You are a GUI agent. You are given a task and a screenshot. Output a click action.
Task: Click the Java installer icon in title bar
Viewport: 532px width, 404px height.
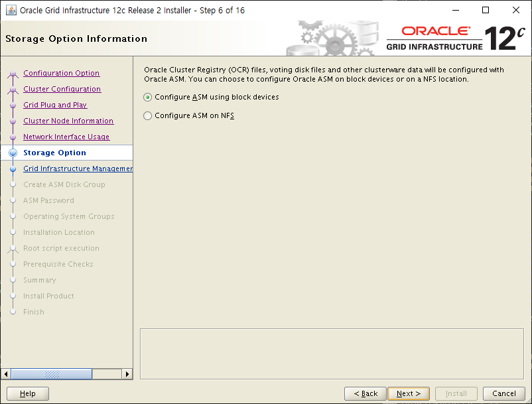point(11,10)
